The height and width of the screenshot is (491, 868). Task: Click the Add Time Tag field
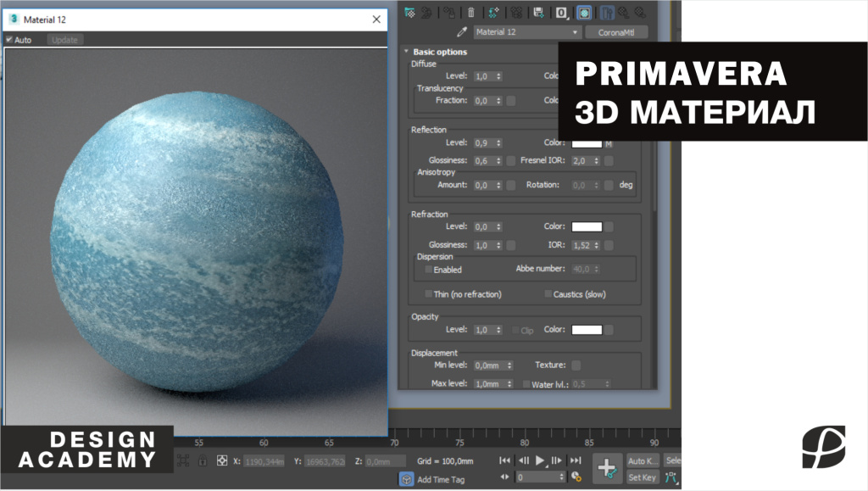click(441, 480)
